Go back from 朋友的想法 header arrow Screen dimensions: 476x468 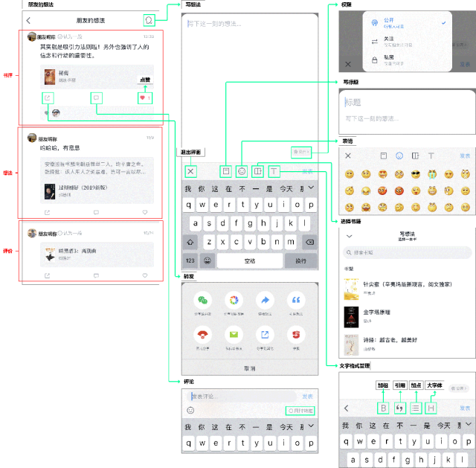click(28, 20)
